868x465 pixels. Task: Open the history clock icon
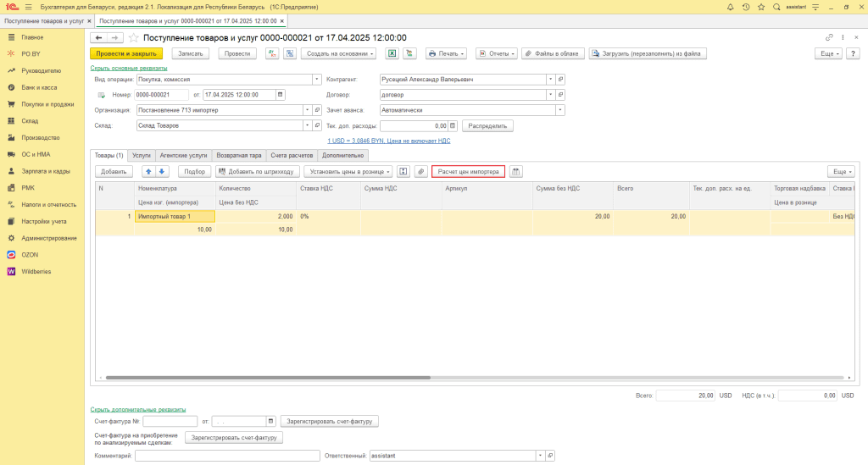coord(746,7)
